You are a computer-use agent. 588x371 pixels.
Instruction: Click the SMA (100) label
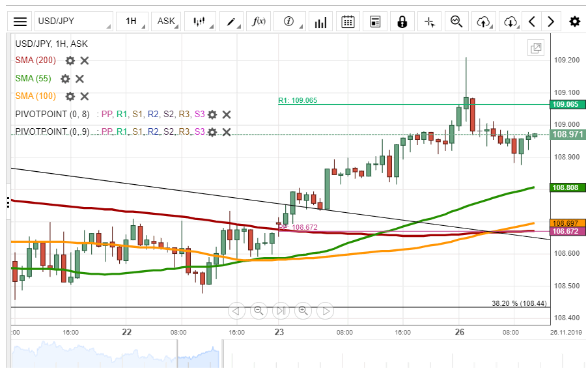point(36,96)
